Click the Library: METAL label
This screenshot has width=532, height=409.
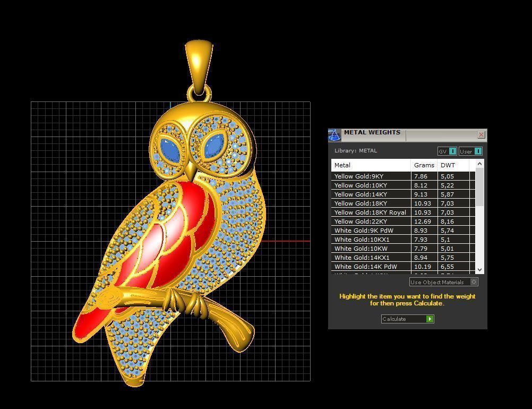(356, 151)
